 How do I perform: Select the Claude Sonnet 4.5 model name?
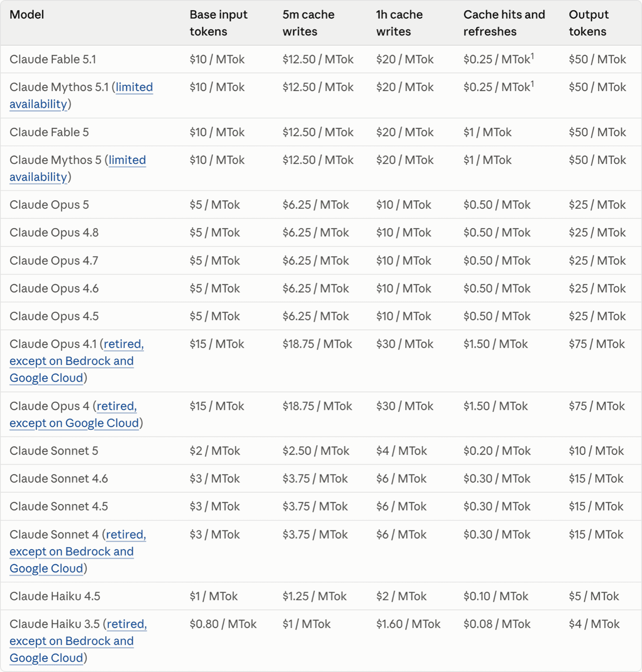(x=59, y=506)
